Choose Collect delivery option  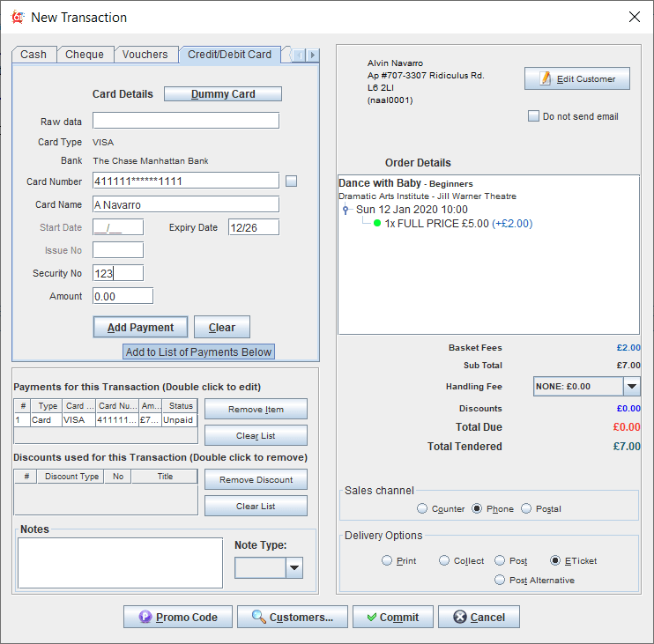point(444,560)
